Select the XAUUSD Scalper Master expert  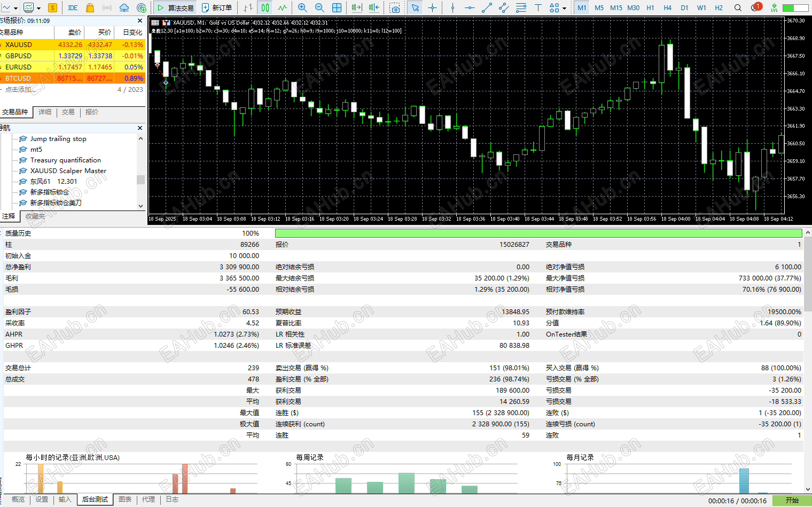(68, 171)
